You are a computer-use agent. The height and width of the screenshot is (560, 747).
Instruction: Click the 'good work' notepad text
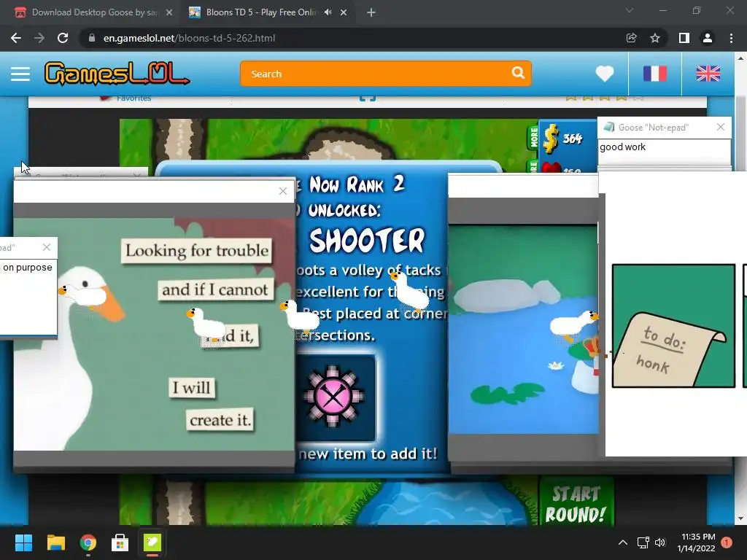(x=622, y=147)
